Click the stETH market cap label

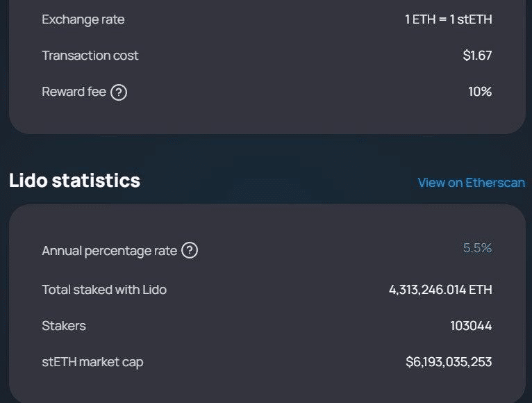pyautogui.click(x=92, y=362)
